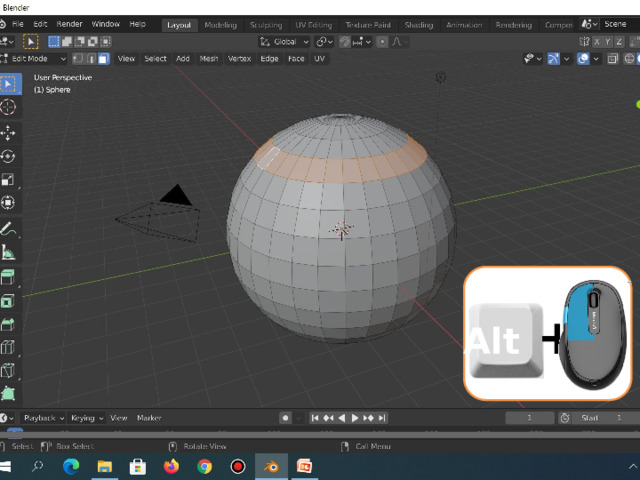The height and width of the screenshot is (480, 640).
Task: Play the animation forward
Action: 355,418
